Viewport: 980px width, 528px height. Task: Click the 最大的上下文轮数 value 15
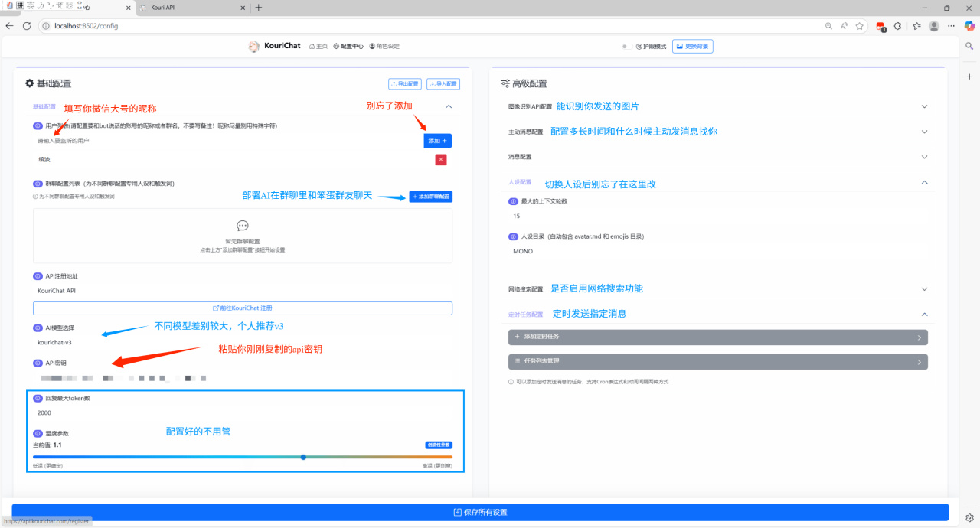517,216
